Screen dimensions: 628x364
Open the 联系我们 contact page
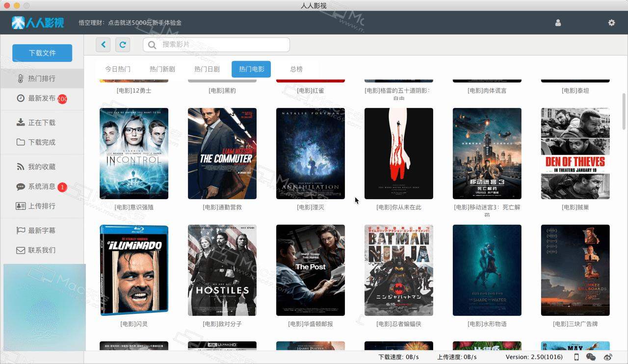(42, 250)
